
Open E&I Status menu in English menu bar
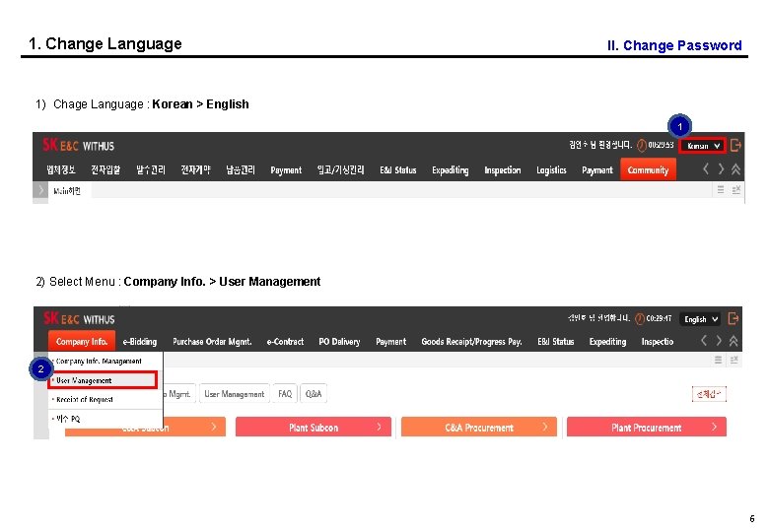click(556, 342)
